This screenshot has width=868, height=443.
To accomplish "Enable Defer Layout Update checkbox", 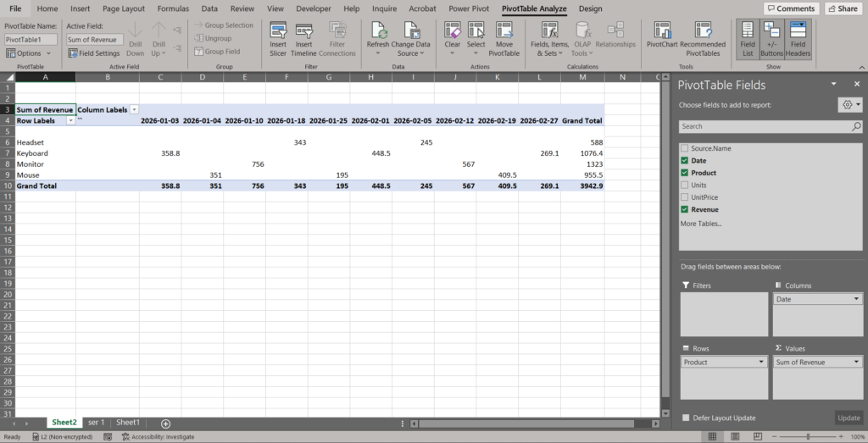I will click(686, 418).
